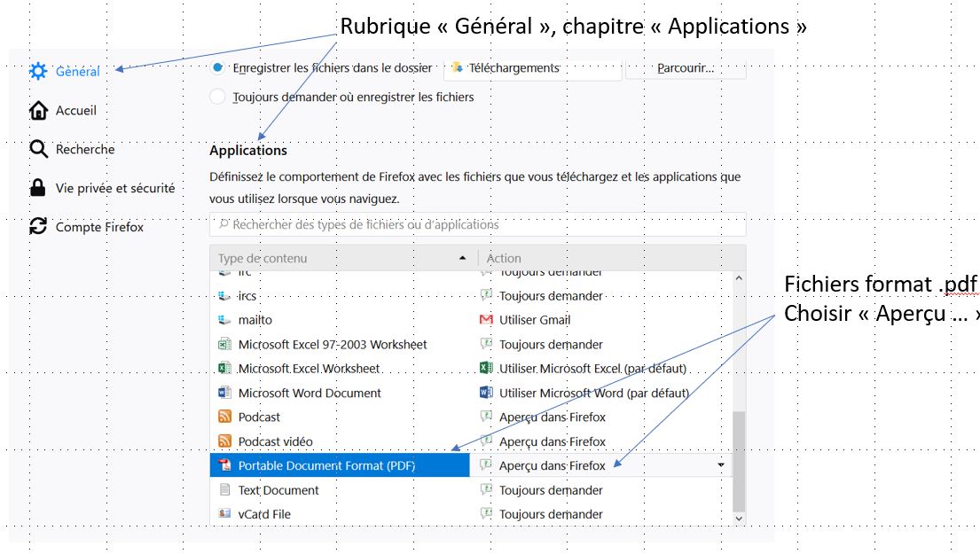This screenshot has height=554, width=980.
Task: Click the Gmail icon beside Utiliser Gmail
Action: pyautogui.click(x=486, y=320)
